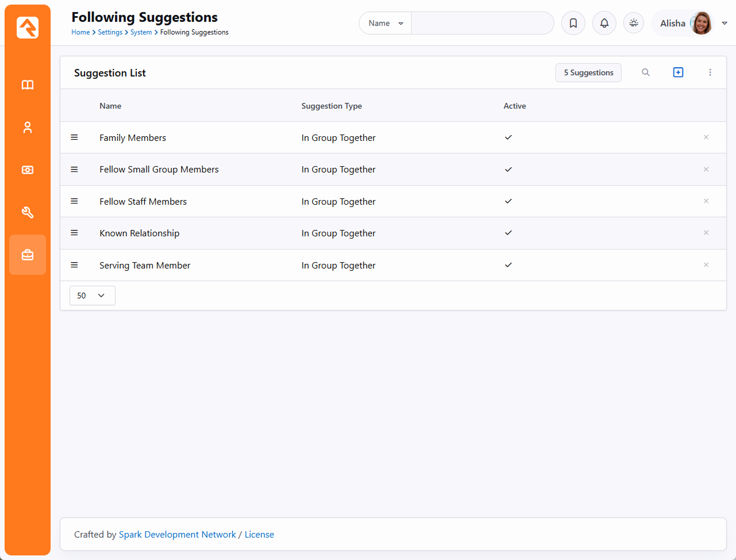
Task: Click the search icon in Suggestion List
Action: (x=646, y=72)
